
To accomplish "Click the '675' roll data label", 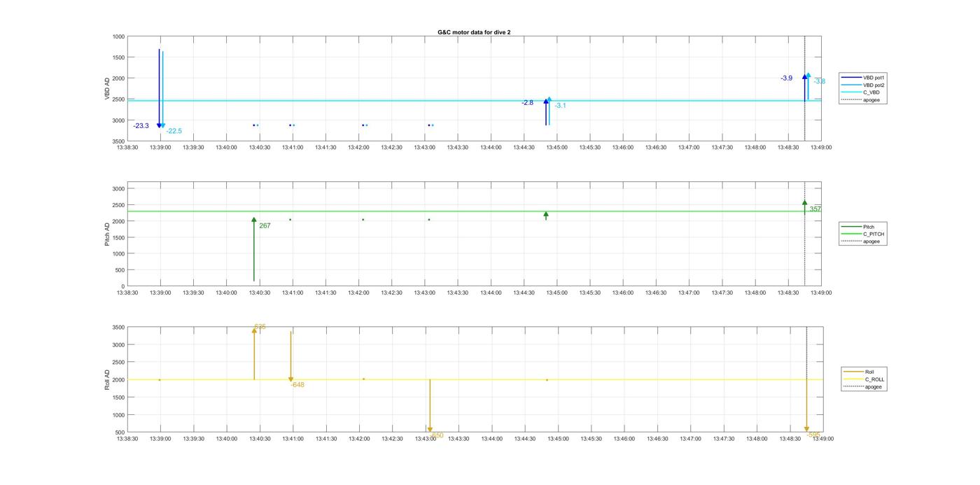I will [x=260, y=327].
